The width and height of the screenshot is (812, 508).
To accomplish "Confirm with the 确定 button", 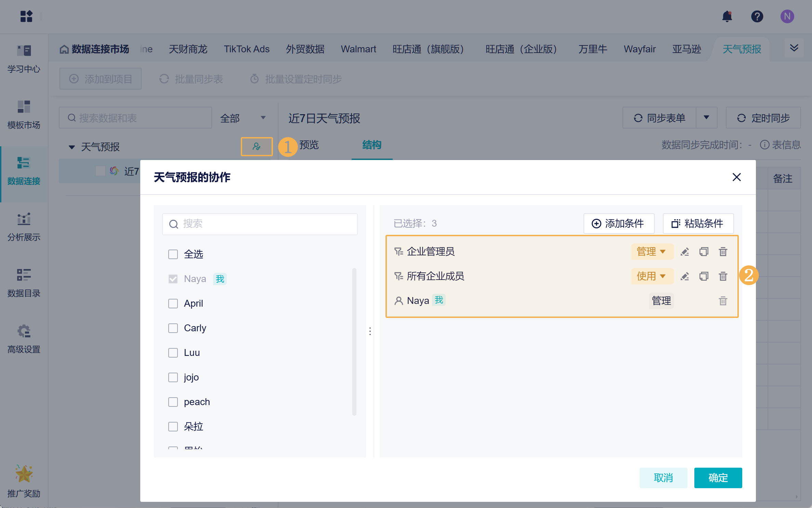I will pos(718,478).
